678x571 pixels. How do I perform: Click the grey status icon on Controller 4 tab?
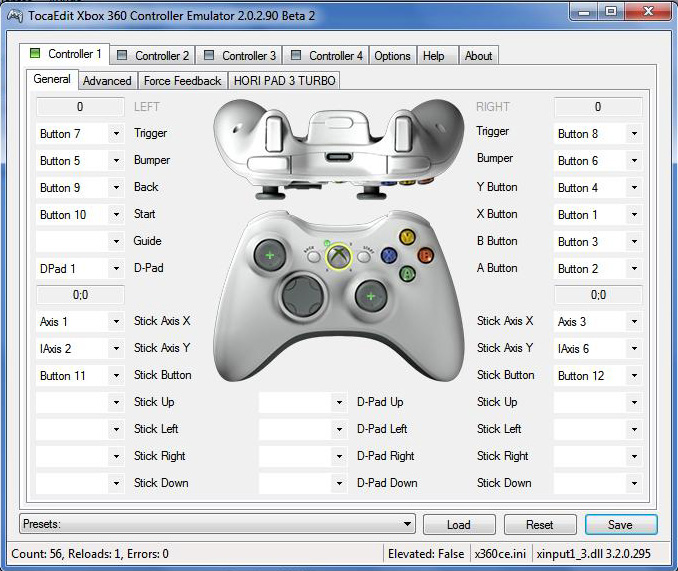(x=296, y=55)
